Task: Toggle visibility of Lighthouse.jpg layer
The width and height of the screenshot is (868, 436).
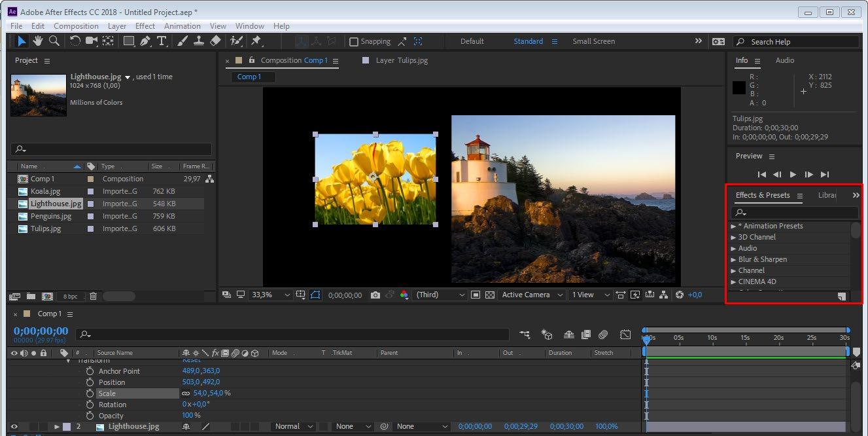Action: 14,427
